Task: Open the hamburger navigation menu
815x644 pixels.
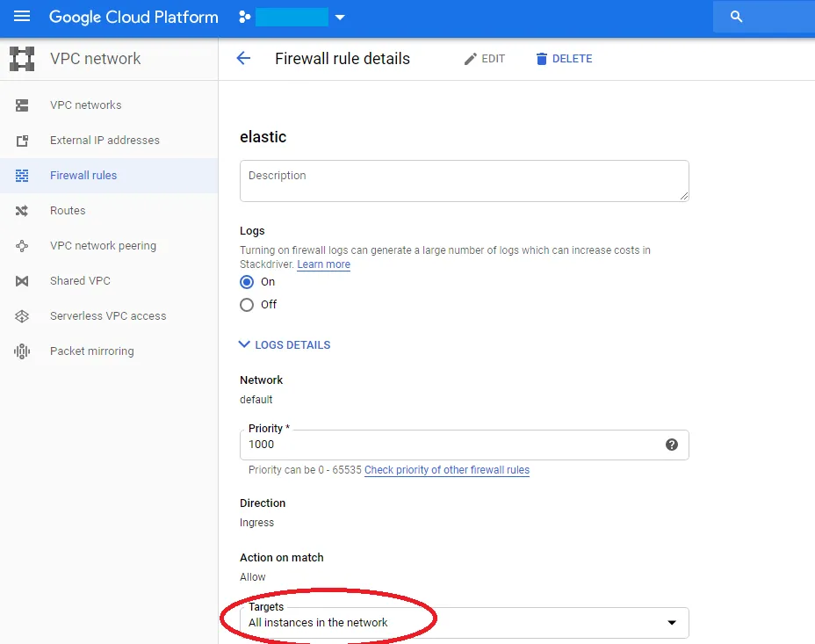Action: pyautogui.click(x=22, y=17)
